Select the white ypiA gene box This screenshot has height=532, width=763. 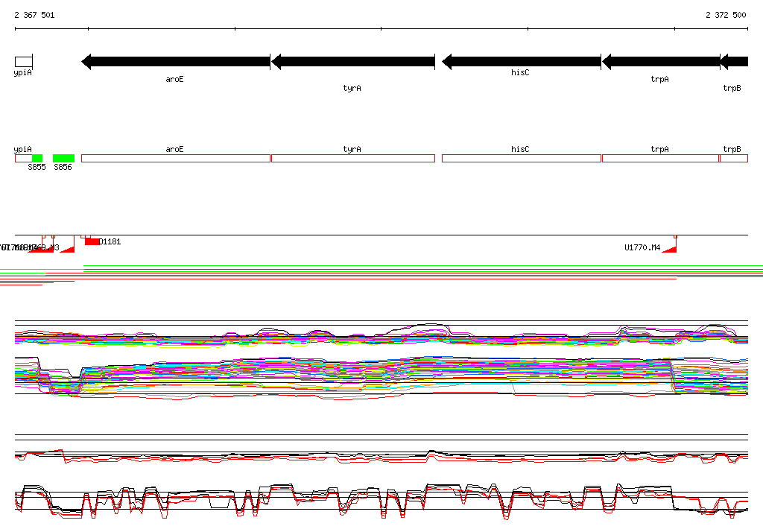pos(24,62)
